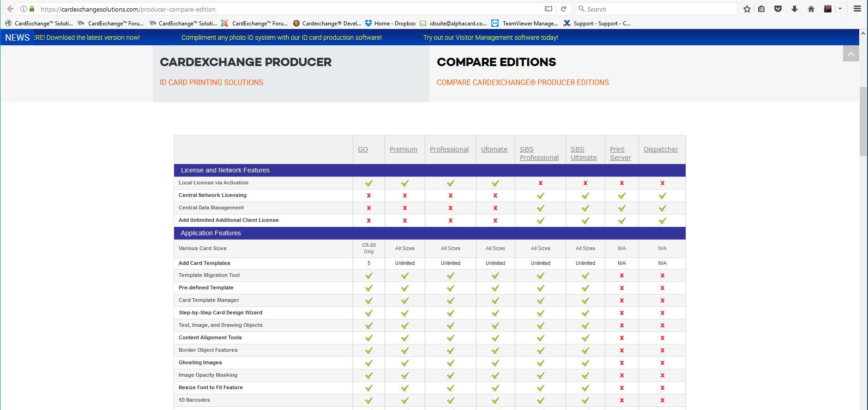The height and width of the screenshot is (410, 868).
Task: Open the Premium edition column link
Action: coord(403,149)
